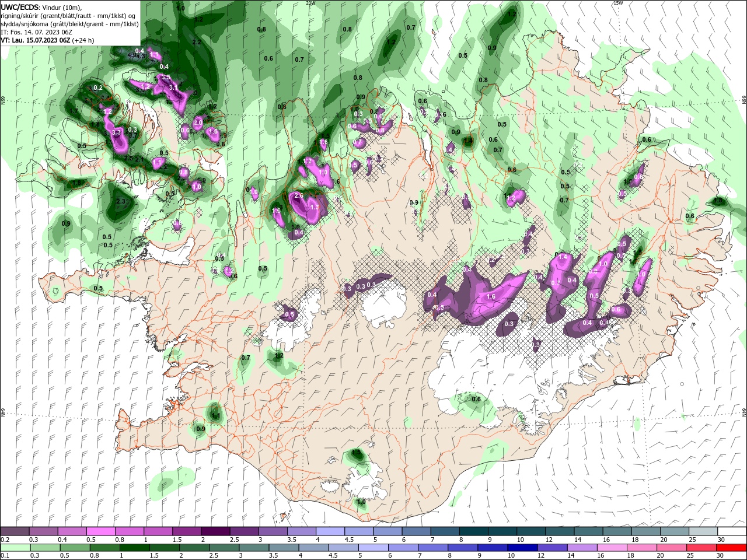The width and height of the screenshot is (747, 560).
Task: Click the '0.6' value south of Vatnajökull glacier
Action: (x=476, y=399)
